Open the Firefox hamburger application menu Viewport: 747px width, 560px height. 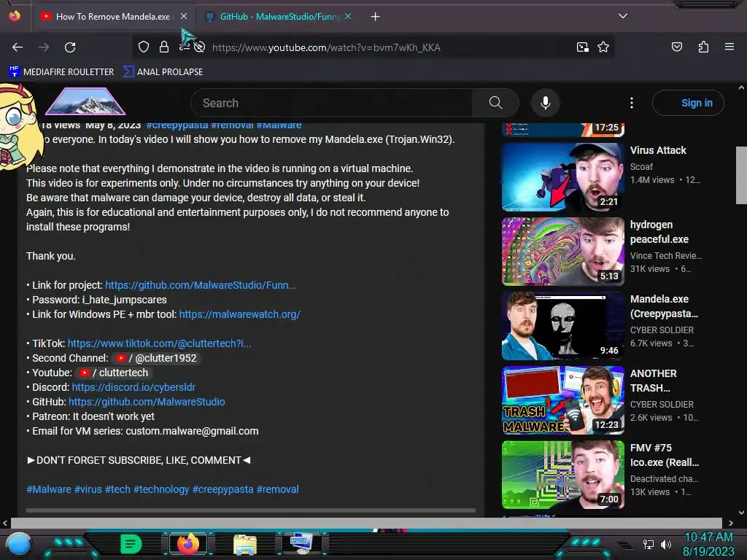pos(729,47)
